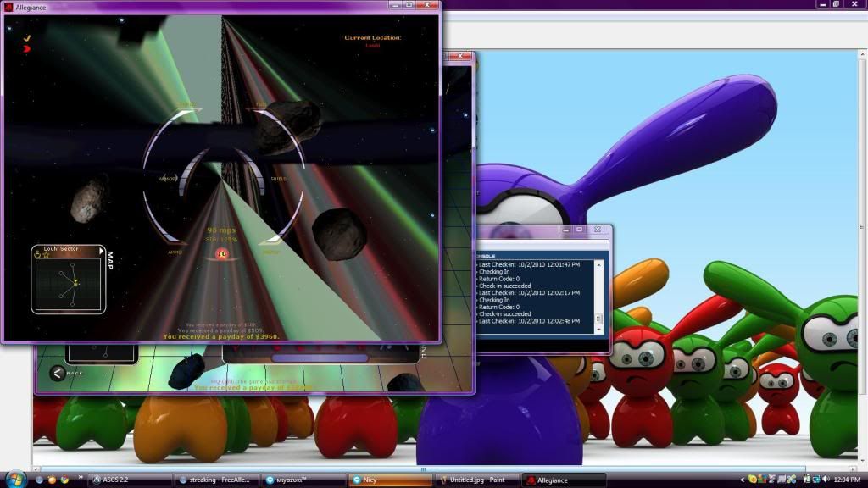Open the Windows Start orb

coord(14,480)
